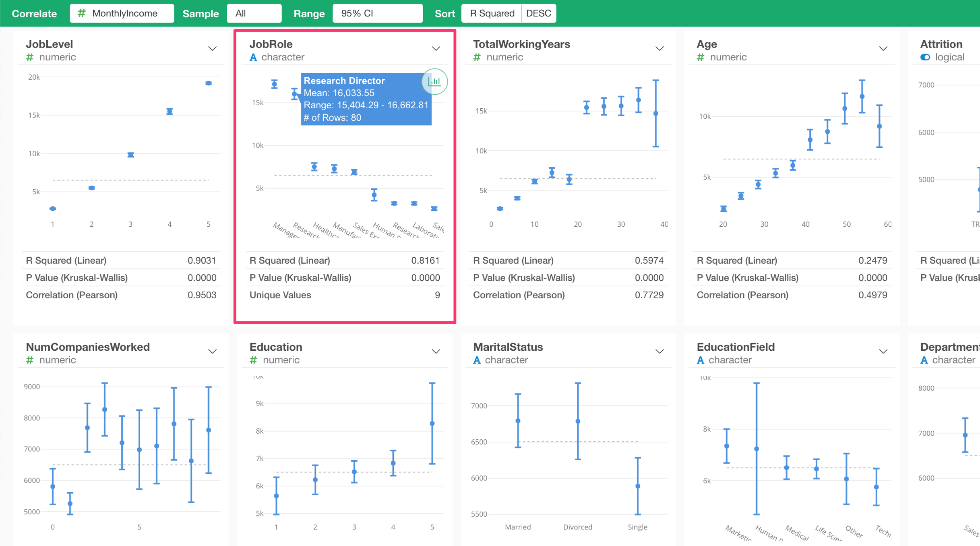Click the character icon under EducationField

[x=701, y=360]
